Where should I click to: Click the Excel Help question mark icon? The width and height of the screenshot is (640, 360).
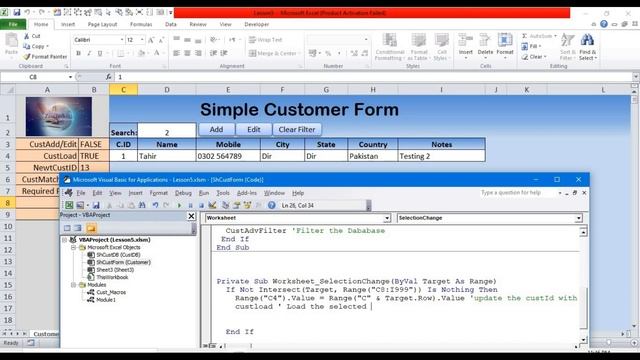tap(604, 24)
